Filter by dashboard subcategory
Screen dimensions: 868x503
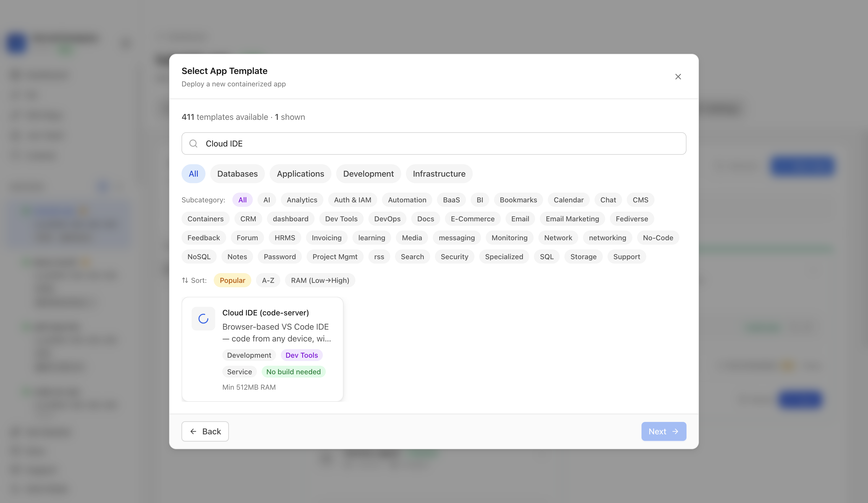point(290,219)
